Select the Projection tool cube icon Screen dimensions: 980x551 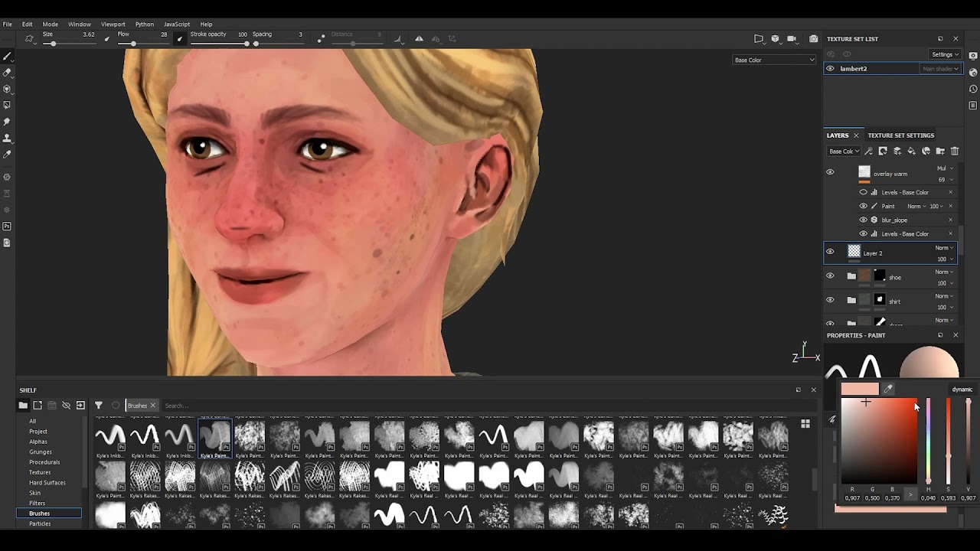click(7, 89)
